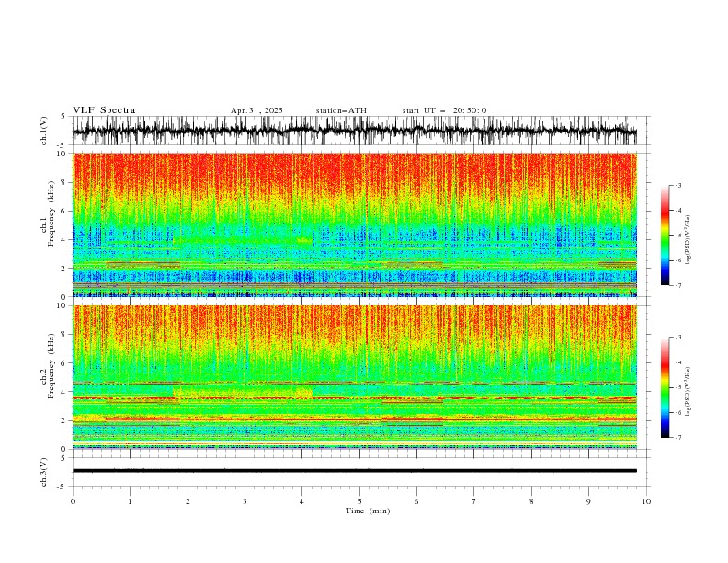Click the "-7" label on ch.1 color bar

678,285
